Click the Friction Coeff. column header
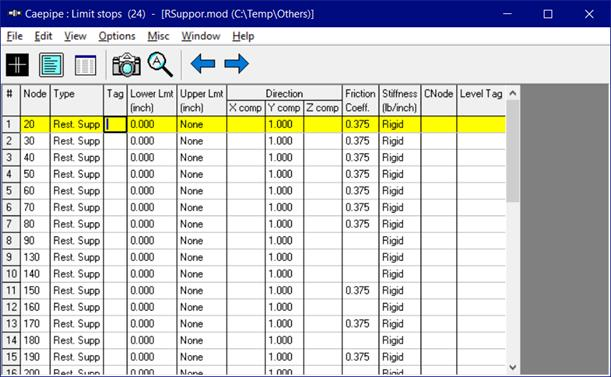The height and width of the screenshot is (377, 611). [360, 100]
